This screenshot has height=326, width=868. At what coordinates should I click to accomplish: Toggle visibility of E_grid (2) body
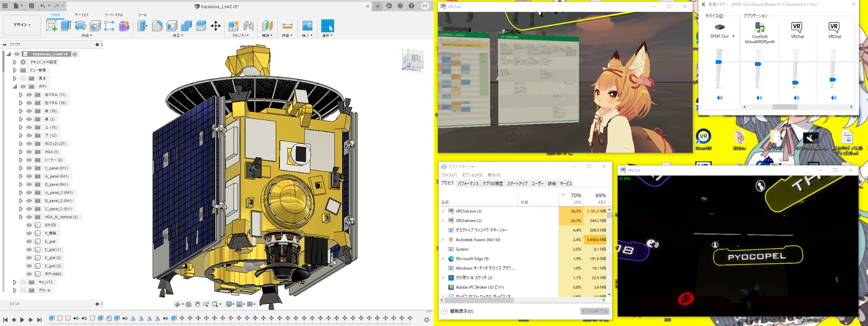[x=29, y=258]
